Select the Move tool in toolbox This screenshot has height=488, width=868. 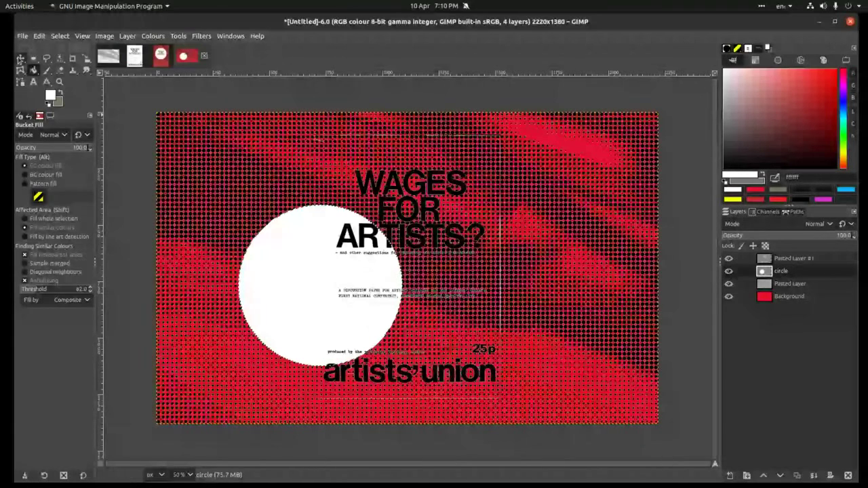(20, 59)
